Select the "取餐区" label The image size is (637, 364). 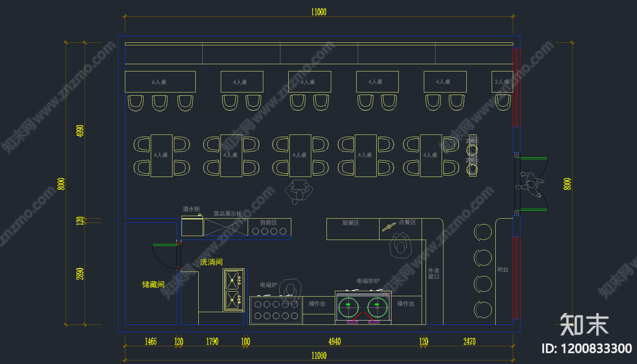[x=351, y=223]
